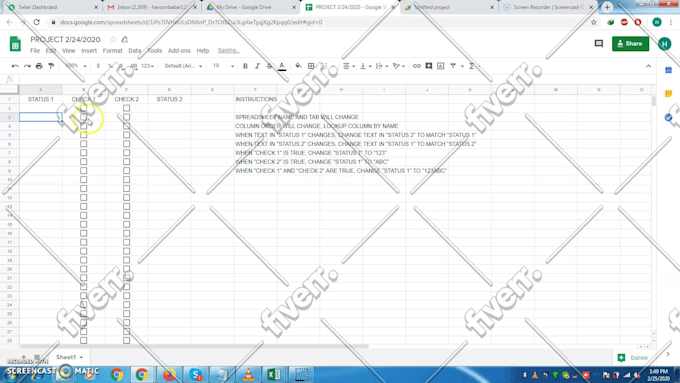Open comment history icon near Share
The height and width of the screenshot is (383, 680).
(599, 43)
